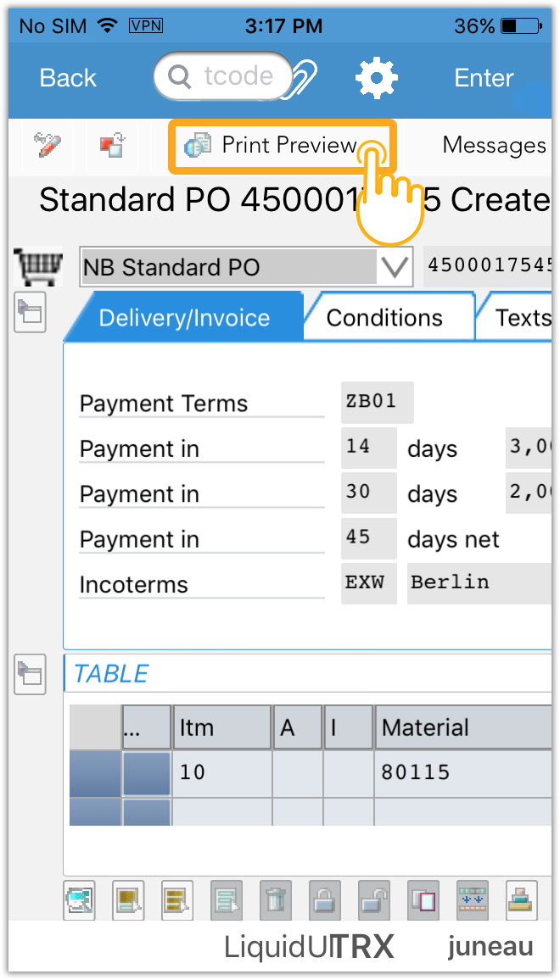
Task: Collapse the item overview TABLE expander
Action: (x=30, y=674)
